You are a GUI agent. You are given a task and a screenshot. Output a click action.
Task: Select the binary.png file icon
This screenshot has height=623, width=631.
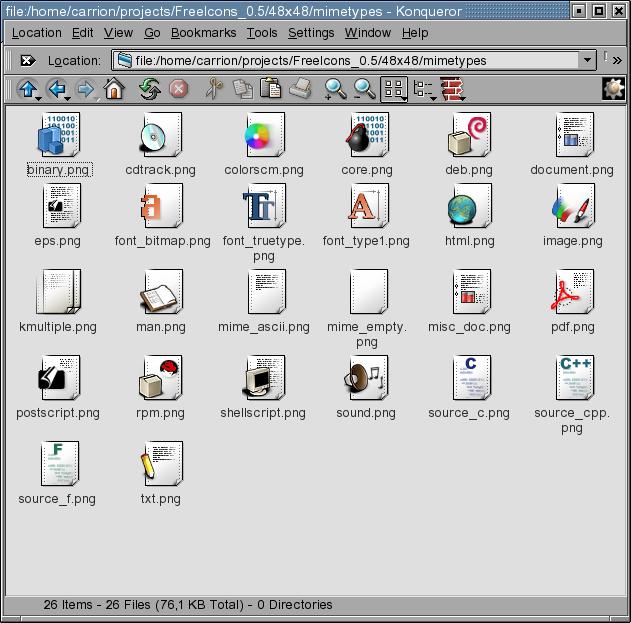[x=59, y=135]
